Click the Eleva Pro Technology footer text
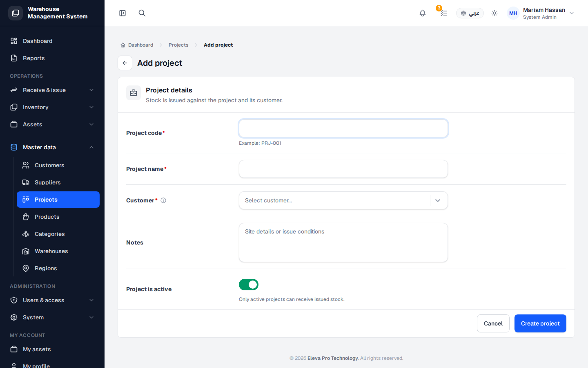Screen dimensions: 588x368 (332, 358)
